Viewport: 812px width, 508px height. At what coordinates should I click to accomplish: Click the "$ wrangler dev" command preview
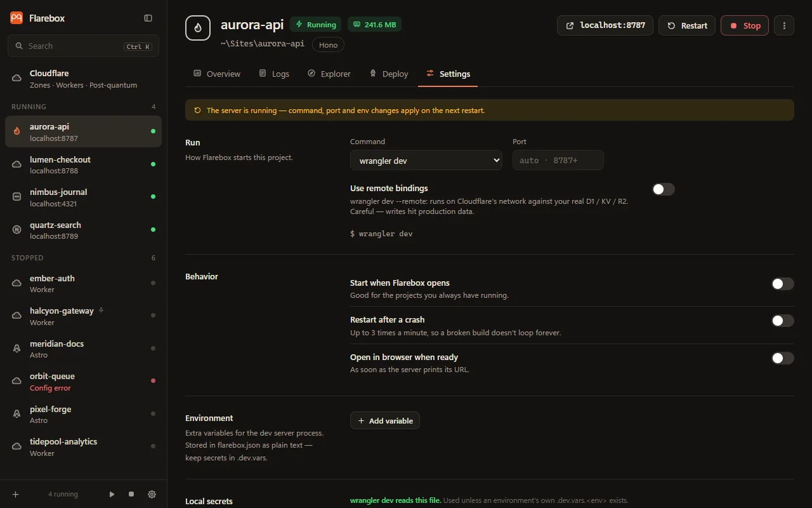pyautogui.click(x=381, y=234)
